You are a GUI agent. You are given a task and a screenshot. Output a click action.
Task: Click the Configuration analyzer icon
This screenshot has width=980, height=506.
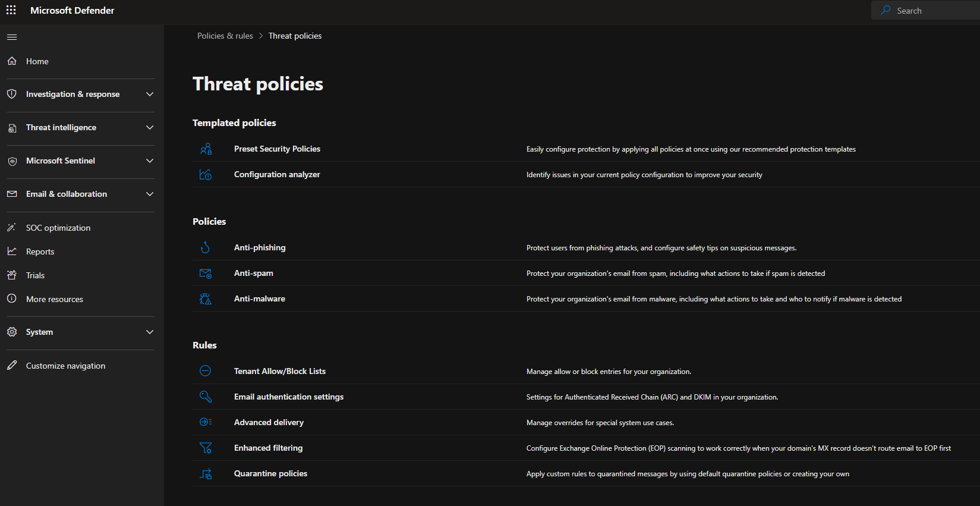206,174
